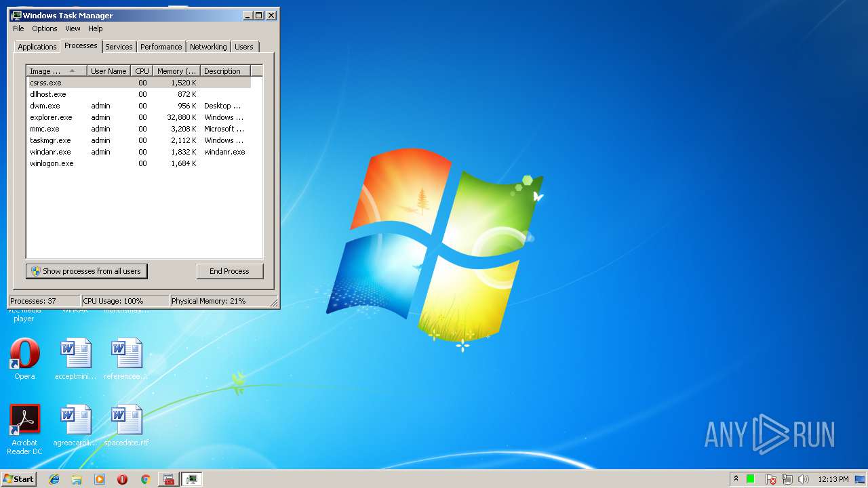
Task: Click the green CPU meter tray icon
Action: (x=751, y=479)
